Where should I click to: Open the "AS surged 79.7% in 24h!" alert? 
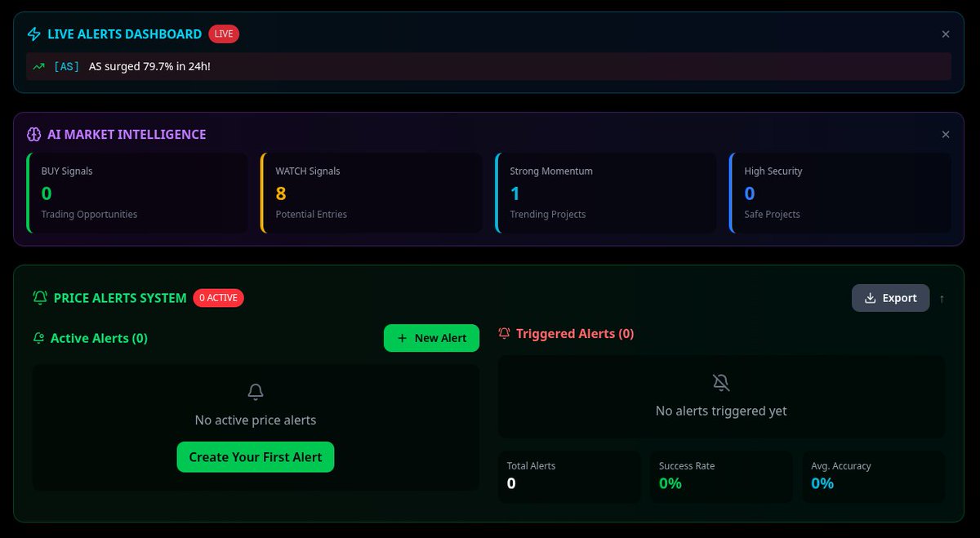(x=488, y=66)
